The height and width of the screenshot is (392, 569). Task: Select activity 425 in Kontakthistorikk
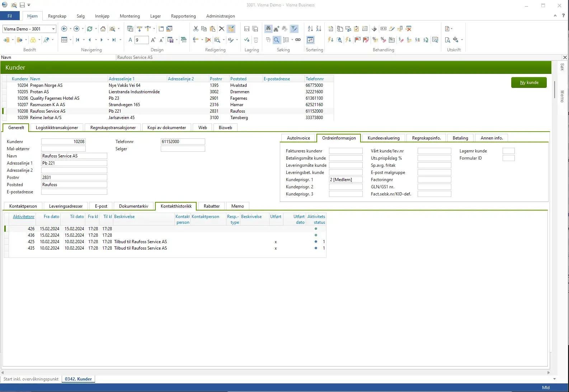coord(165,242)
